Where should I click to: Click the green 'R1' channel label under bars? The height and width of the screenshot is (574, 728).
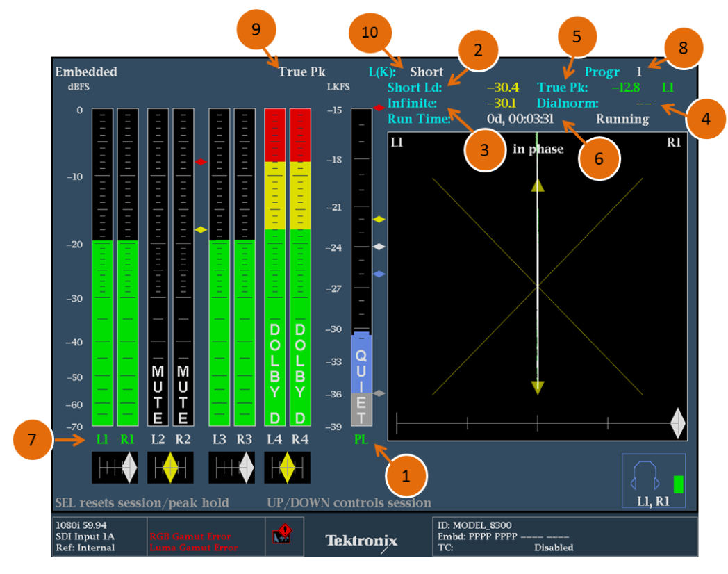(x=127, y=439)
